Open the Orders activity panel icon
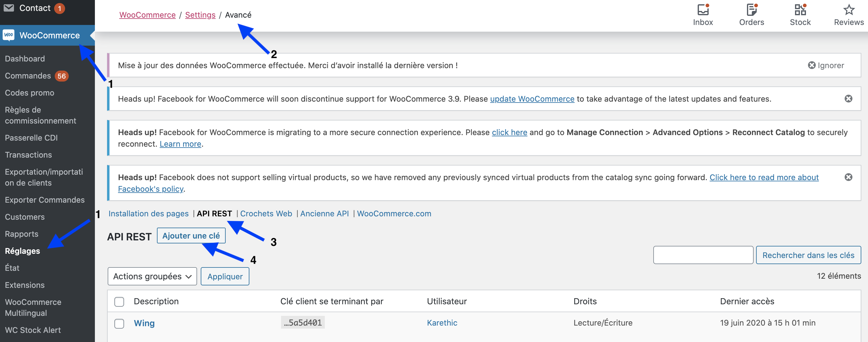The height and width of the screenshot is (342, 868). tap(752, 10)
